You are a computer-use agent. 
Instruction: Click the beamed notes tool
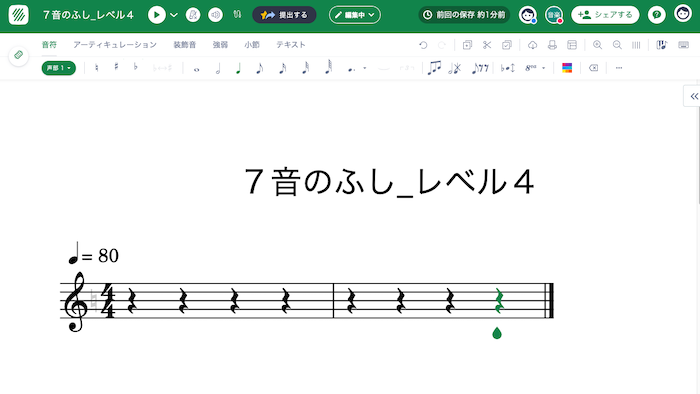(x=434, y=68)
